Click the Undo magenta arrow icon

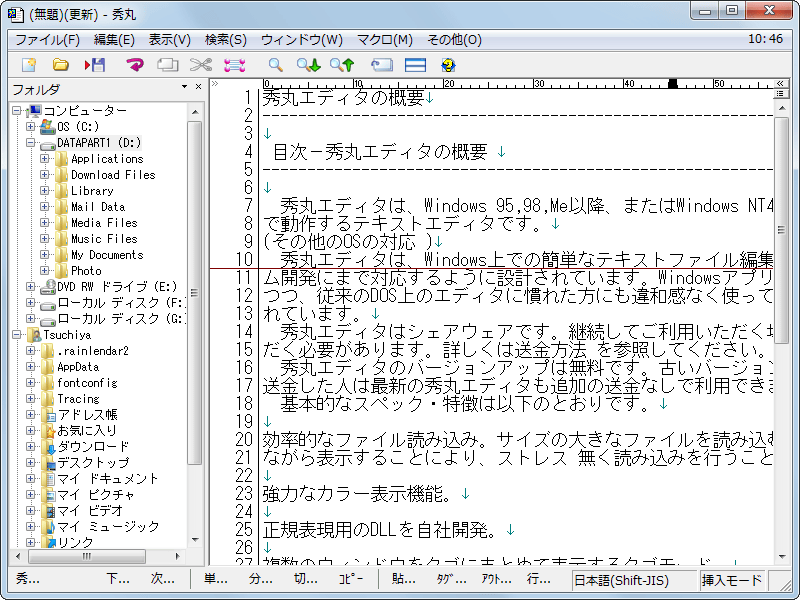coord(135,65)
